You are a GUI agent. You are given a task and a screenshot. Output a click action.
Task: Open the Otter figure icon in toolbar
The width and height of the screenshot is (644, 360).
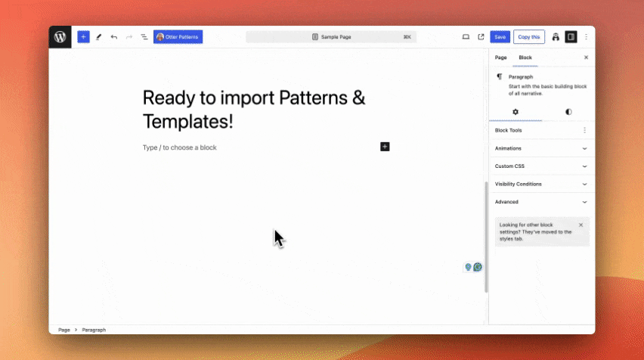tap(556, 37)
